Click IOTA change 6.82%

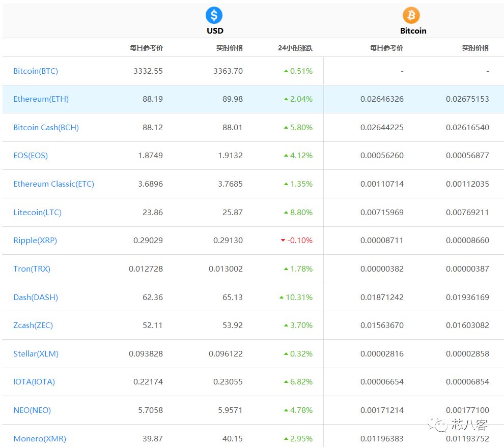click(298, 382)
